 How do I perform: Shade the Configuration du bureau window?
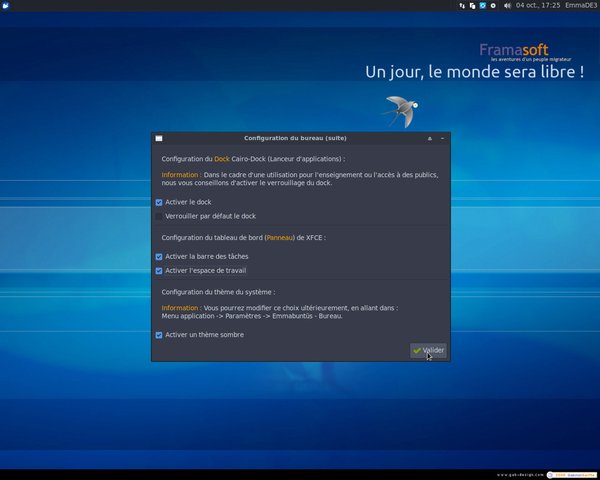430,138
